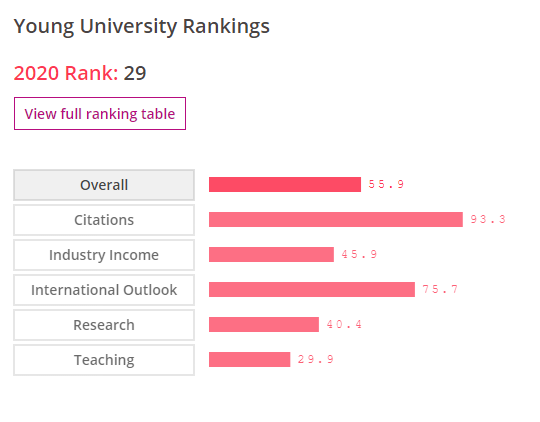Screen dimensions: 540x422
Task: Select the Overall score tab
Action: [104, 185]
